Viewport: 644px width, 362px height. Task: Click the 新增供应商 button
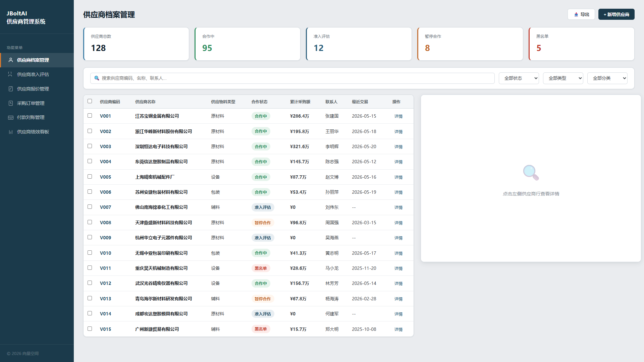coord(616,14)
